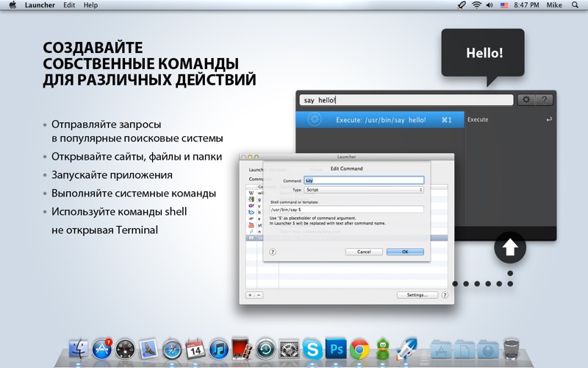Open Launcher rocket icon in the Dock
This screenshot has width=588, height=368.
click(x=406, y=347)
